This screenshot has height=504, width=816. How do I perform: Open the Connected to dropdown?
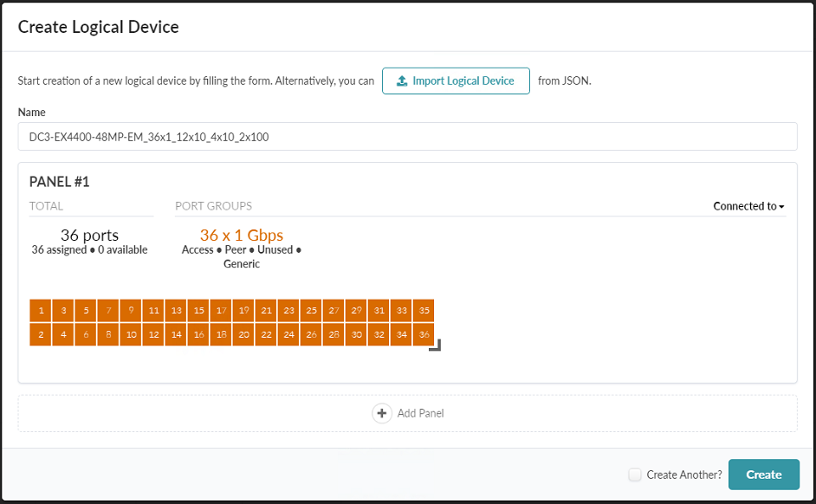tap(748, 206)
